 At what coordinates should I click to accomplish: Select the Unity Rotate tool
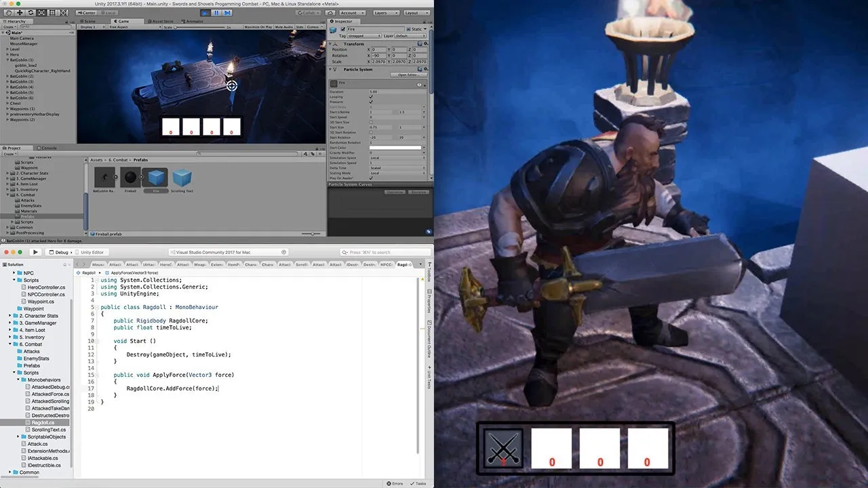point(31,12)
